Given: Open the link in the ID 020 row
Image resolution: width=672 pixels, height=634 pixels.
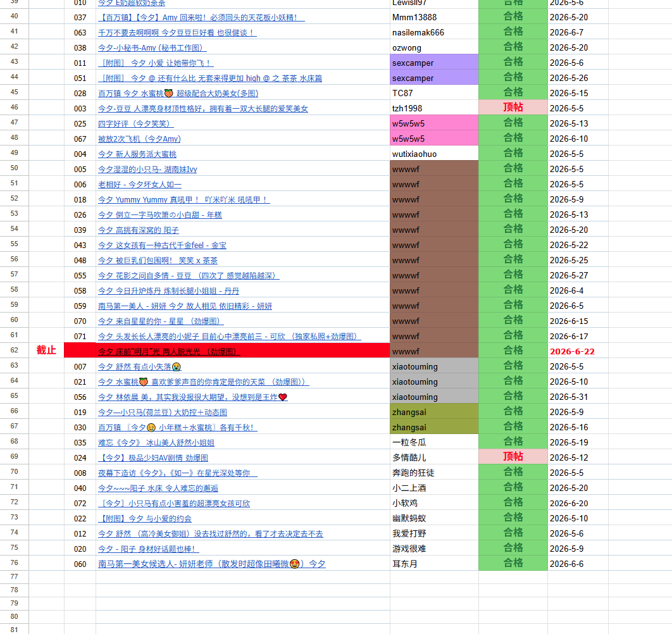Looking at the screenshot, I should pyautogui.click(x=148, y=549).
